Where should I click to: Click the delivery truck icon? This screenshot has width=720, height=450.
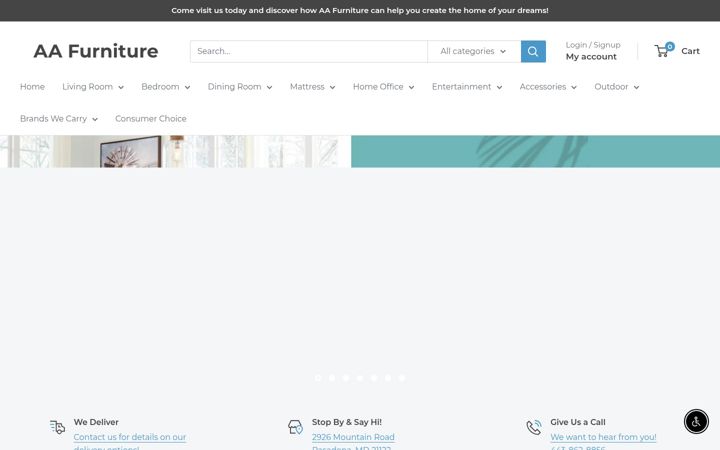[57, 427]
